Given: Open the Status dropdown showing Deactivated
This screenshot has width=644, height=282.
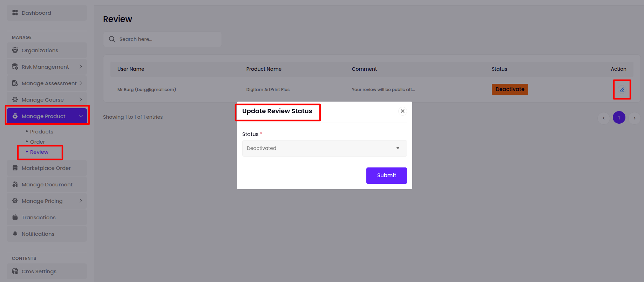Looking at the screenshot, I should (x=324, y=148).
